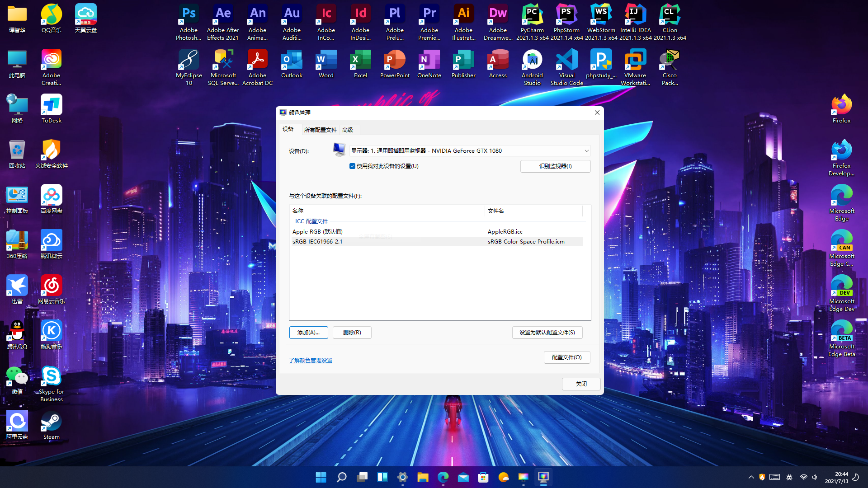
Task: Switch to the 高级 tab
Action: coord(347,130)
